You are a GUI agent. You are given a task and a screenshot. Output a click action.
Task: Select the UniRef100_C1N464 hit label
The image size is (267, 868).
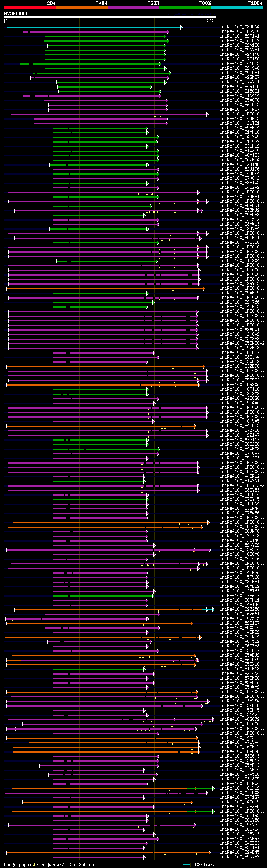(x=239, y=96)
